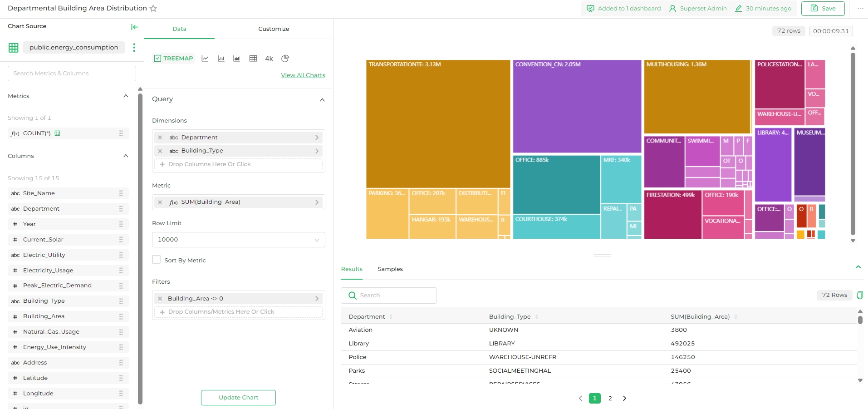Screen dimensions: 868x409
Task: Expand Department dimension options chevron
Action: 317,138
